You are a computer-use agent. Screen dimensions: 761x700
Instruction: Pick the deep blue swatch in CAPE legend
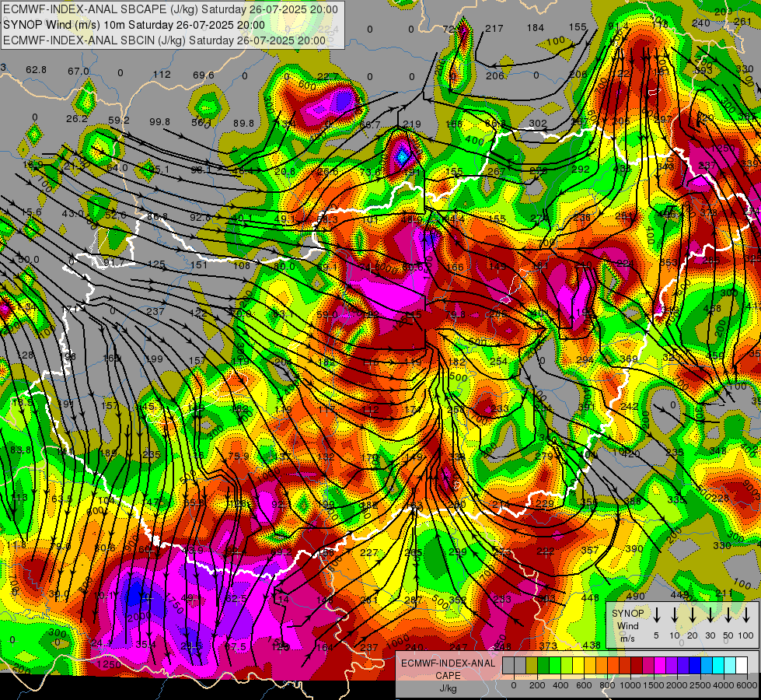tap(695, 666)
